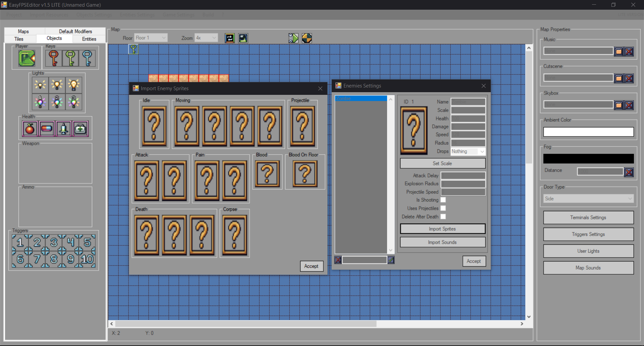Image resolution: width=644 pixels, height=346 pixels.
Task: Select trigger number 1
Action: (20, 242)
